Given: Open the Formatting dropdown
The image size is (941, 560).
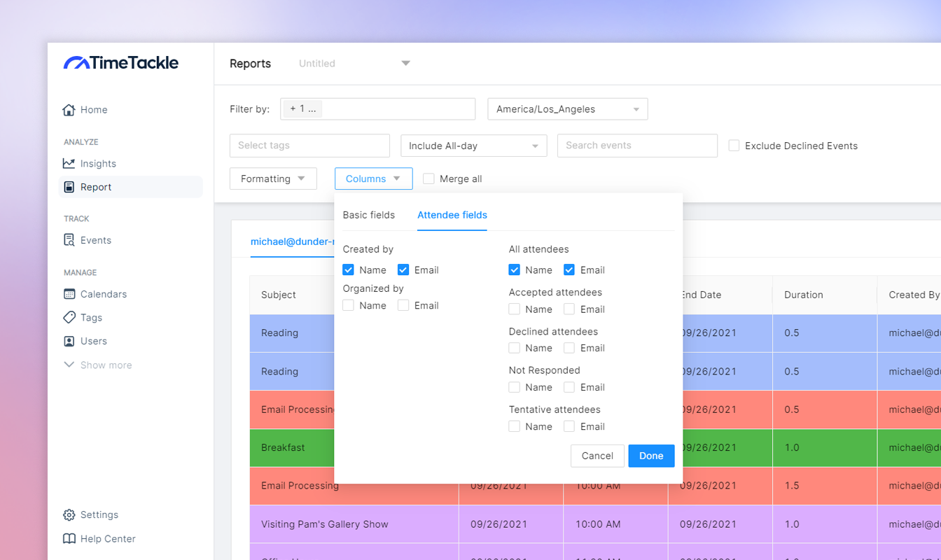Looking at the screenshot, I should pyautogui.click(x=273, y=178).
